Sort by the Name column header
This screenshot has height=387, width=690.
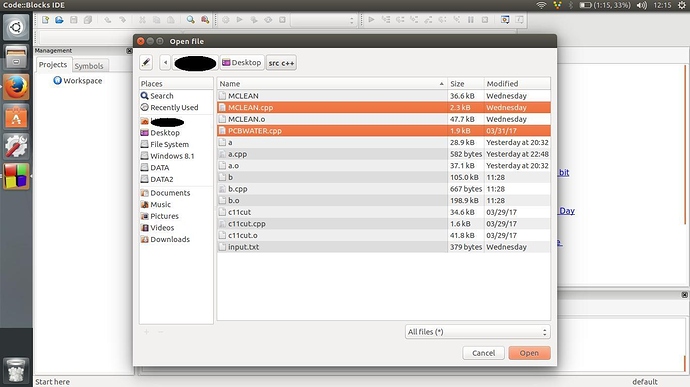(332, 84)
